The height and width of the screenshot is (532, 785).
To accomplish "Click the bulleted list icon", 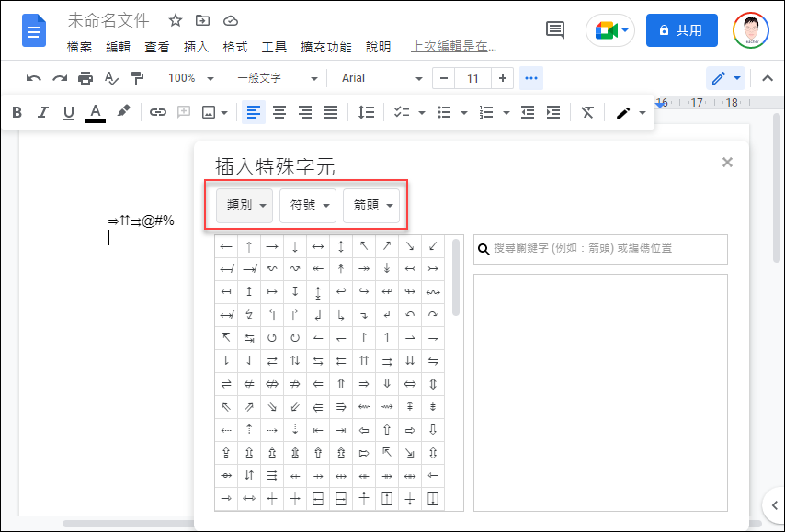I will tap(444, 112).
